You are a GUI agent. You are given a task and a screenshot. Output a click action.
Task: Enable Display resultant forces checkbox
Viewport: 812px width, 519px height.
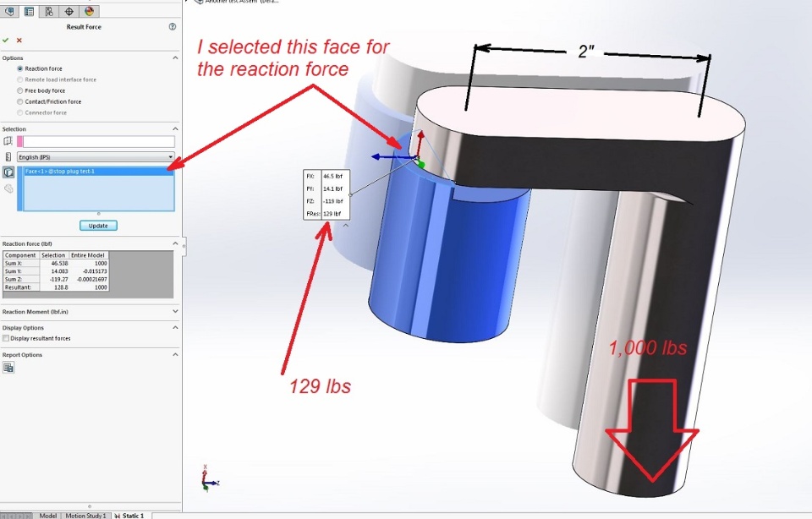pos(6,338)
